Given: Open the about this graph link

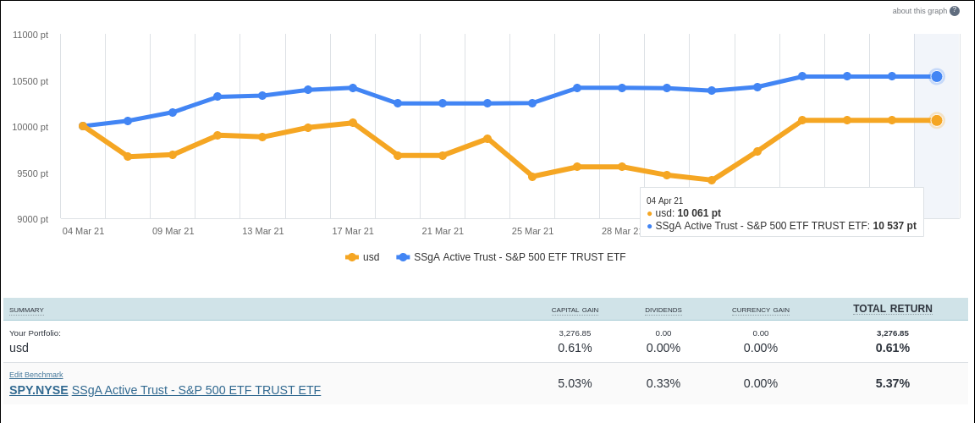Looking at the screenshot, I should click(920, 11).
